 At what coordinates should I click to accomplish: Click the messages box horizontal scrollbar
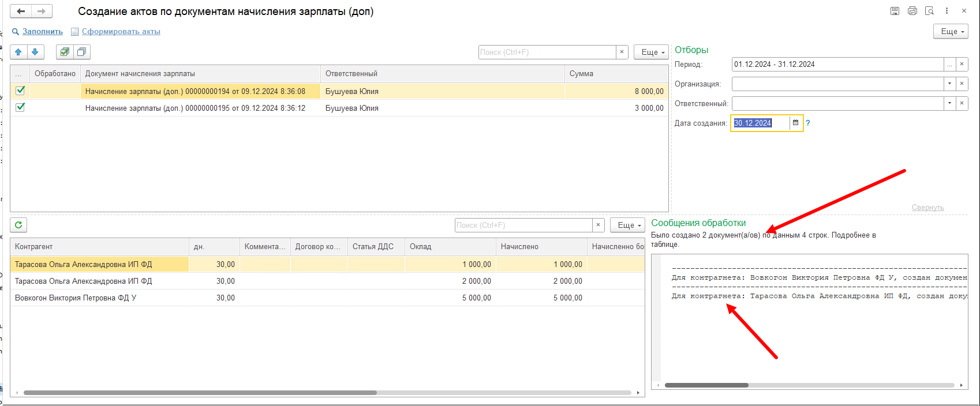706,385
